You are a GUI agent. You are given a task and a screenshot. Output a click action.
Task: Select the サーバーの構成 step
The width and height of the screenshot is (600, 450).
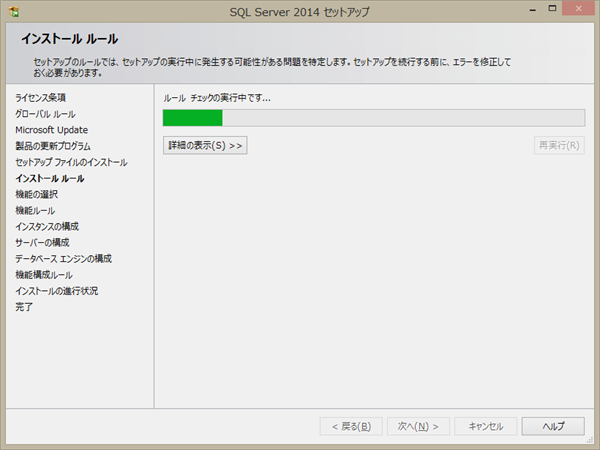pos(42,243)
